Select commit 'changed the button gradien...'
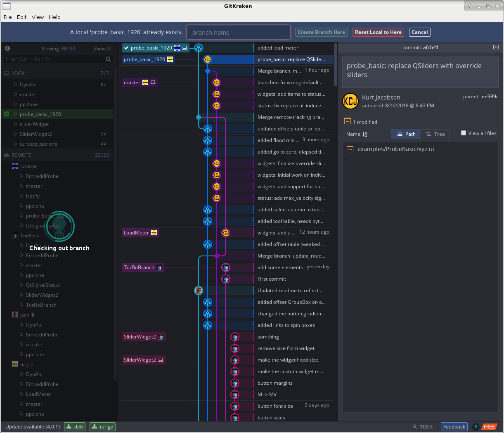Screen dimensions: 504x433 (x=291, y=314)
